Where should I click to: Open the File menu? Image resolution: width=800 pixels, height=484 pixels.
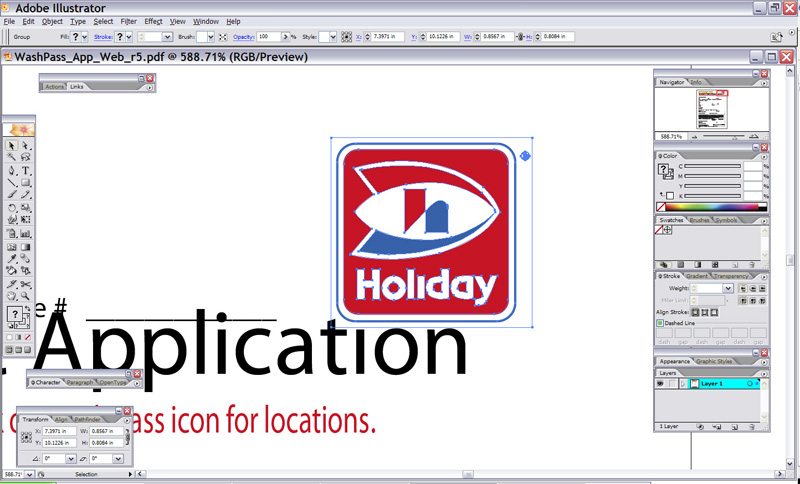click(9, 21)
